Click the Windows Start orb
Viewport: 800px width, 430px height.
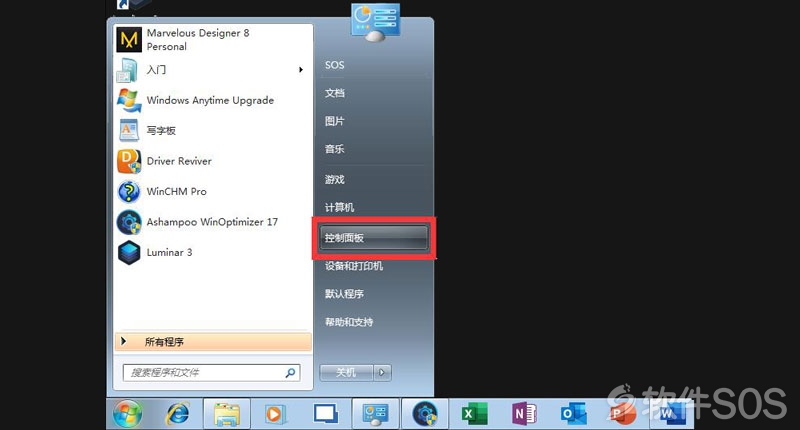(x=127, y=414)
